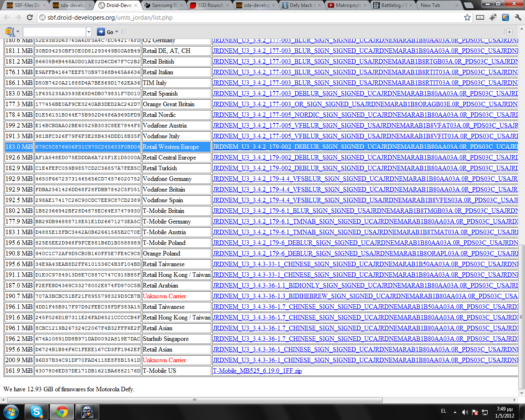Open the Retail Western Europe firmware link
The image size is (525, 420).
point(365,146)
